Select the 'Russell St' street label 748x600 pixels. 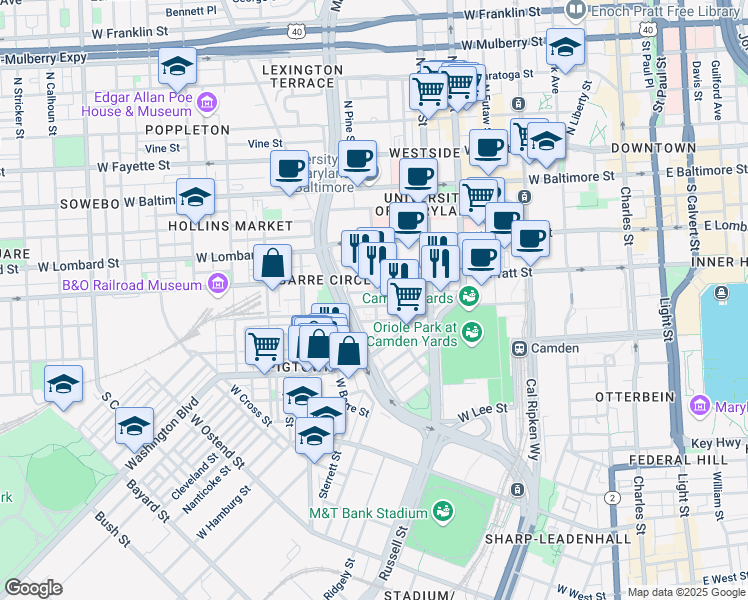click(394, 553)
